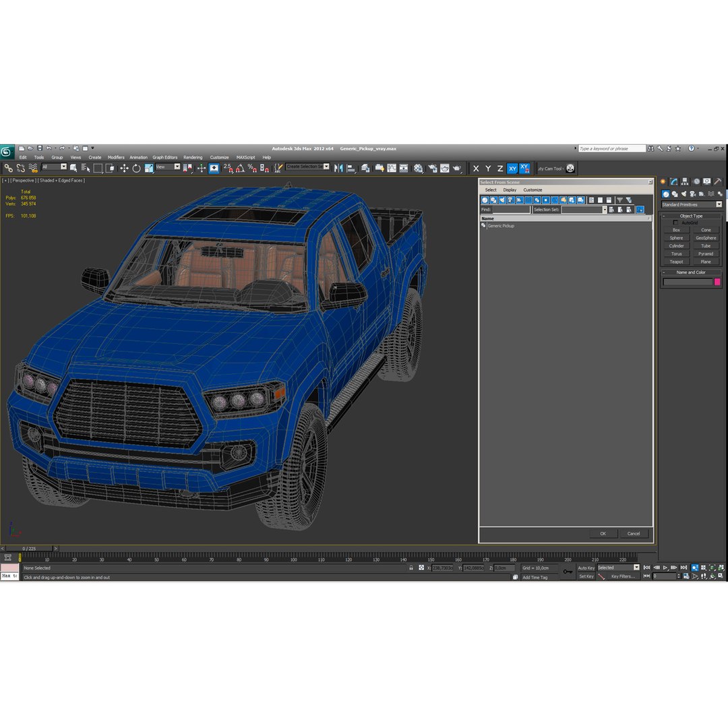Open Select by Name tool
The width and height of the screenshot is (728, 728).
(x=86, y=168)
